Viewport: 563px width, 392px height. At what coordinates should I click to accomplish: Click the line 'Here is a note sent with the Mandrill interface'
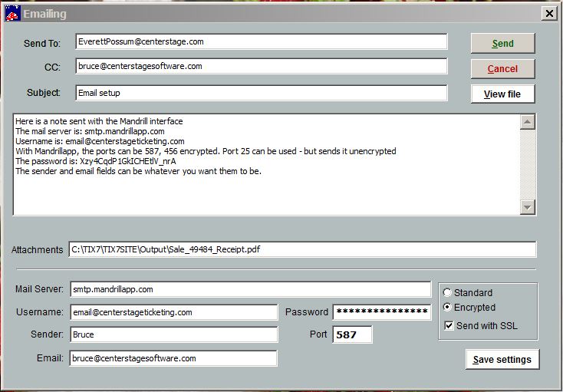(x=99, y=121)
